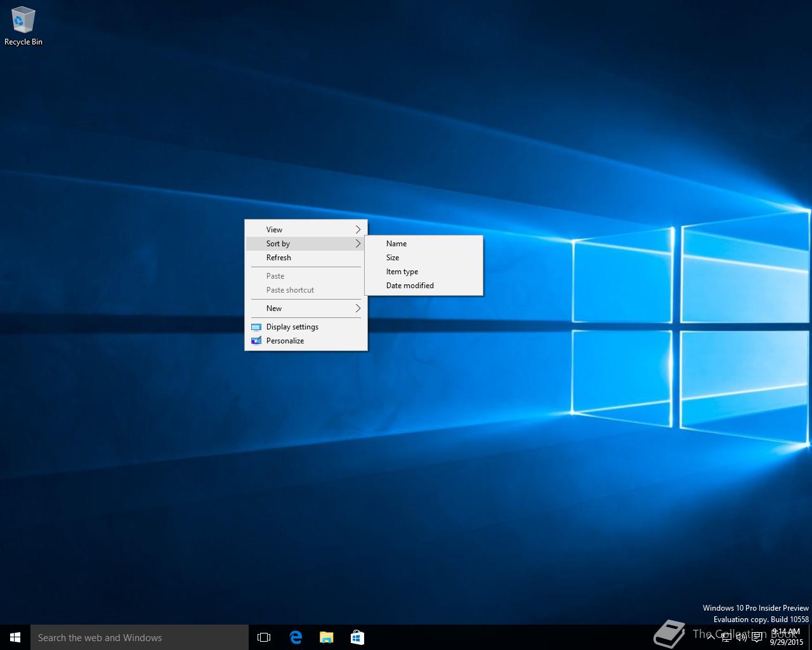Show hidden tray icons with the chevron

[x=710, y=637]
